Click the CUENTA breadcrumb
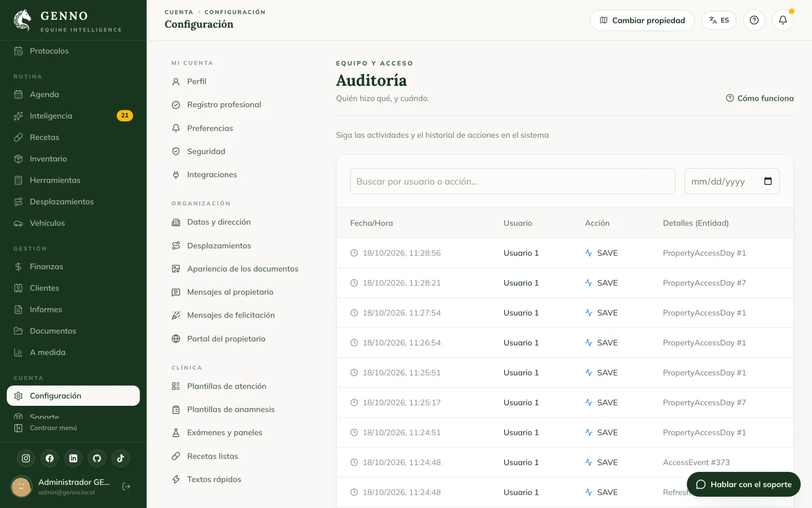 179,12
